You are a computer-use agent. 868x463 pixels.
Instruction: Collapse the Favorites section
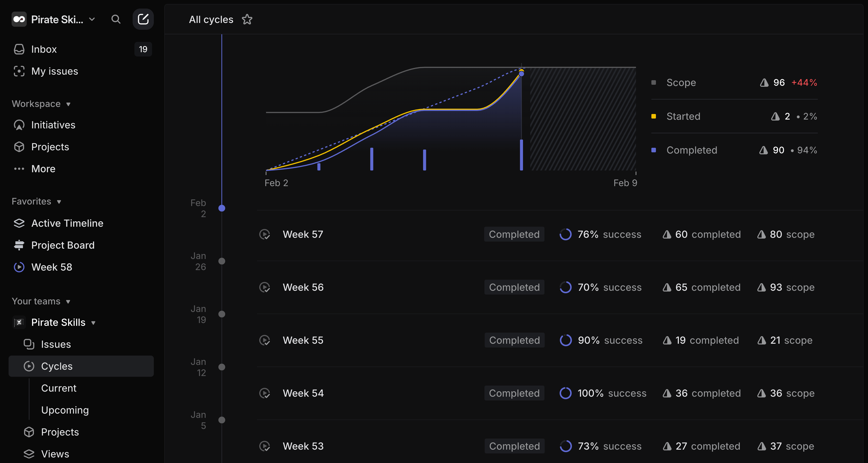tap(59, 201)
